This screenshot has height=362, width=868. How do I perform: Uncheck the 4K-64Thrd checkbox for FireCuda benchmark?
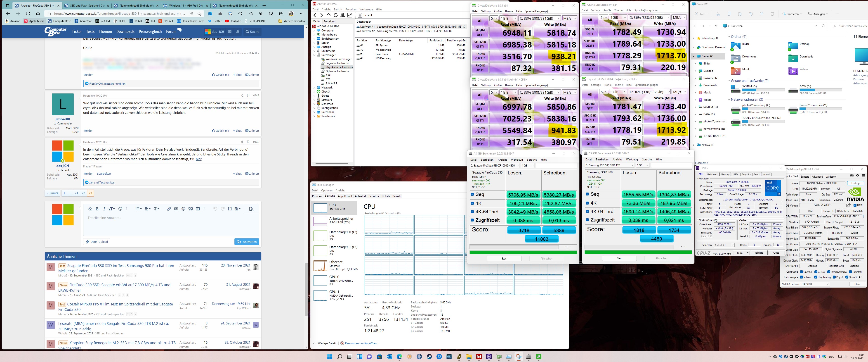point(472,212)
